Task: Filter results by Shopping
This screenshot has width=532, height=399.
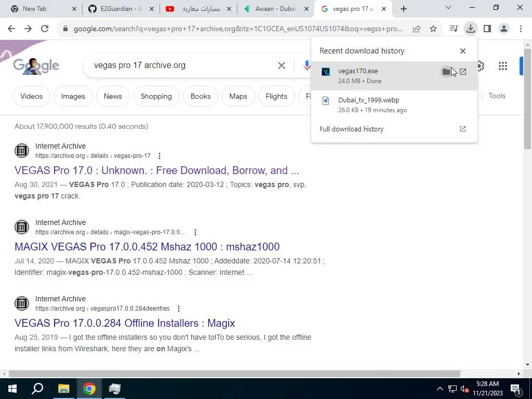Action: coord(156,96)
